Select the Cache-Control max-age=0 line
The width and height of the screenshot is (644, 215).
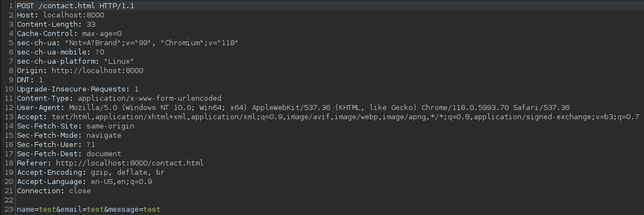69,34
